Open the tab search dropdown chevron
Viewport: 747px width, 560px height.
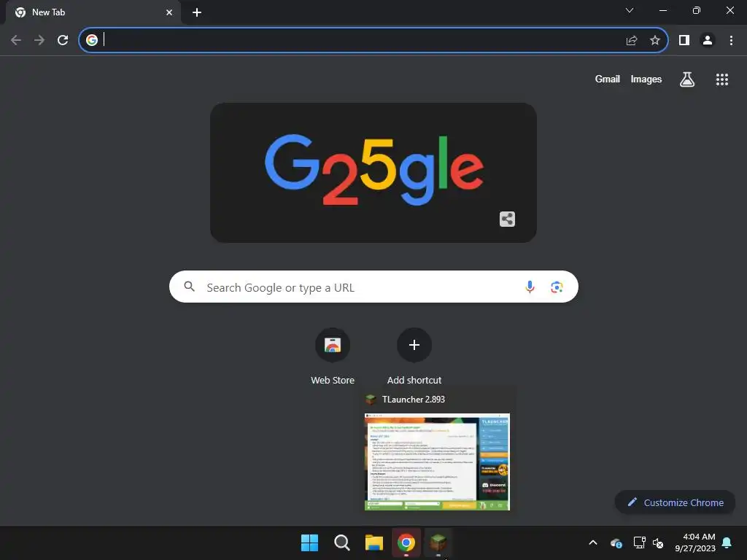coord(630,10)
